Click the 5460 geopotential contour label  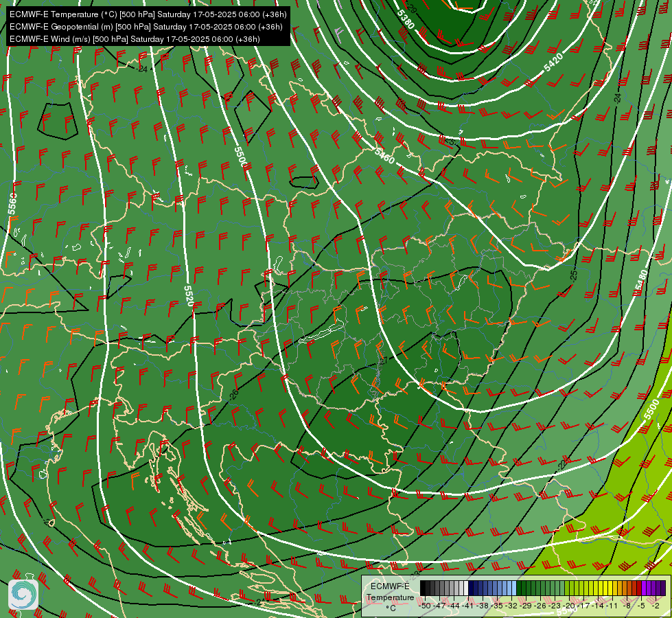coord(384,155)
